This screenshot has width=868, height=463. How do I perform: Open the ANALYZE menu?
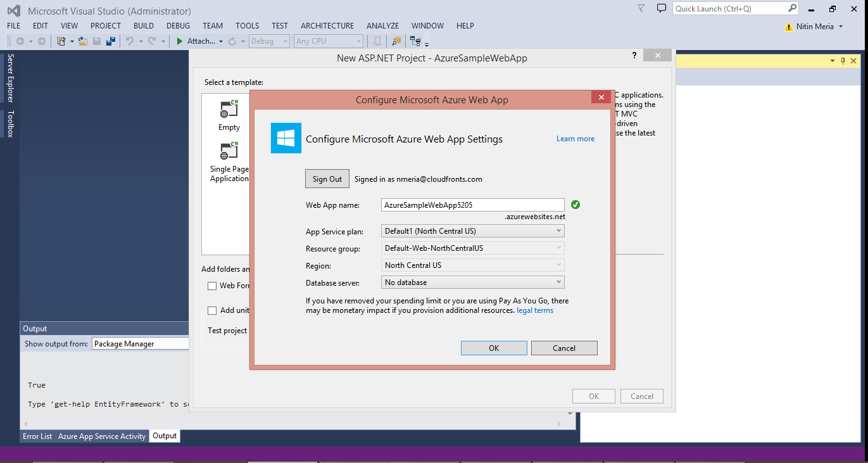pyautogui.click(x=382, y=26)
